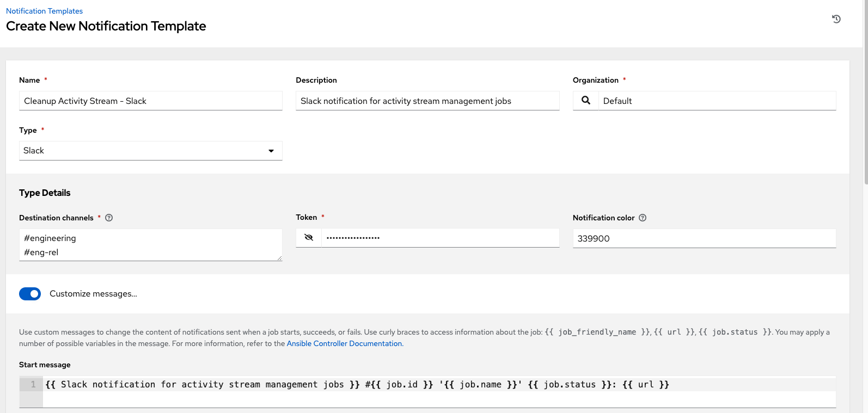Click the Organization field showing Default
The height and width of the screenshot is (413, 868).
[717, 101]
